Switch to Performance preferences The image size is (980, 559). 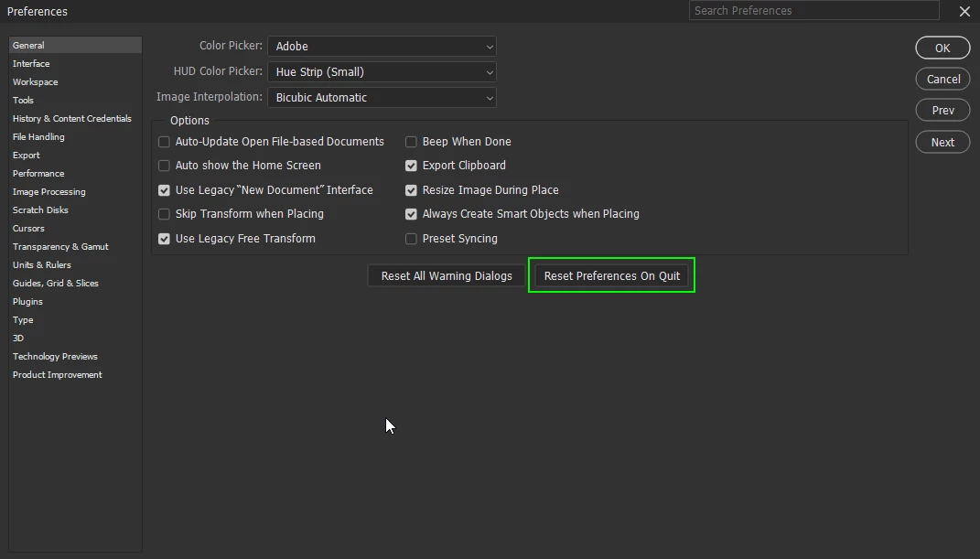tap(75, 174)
